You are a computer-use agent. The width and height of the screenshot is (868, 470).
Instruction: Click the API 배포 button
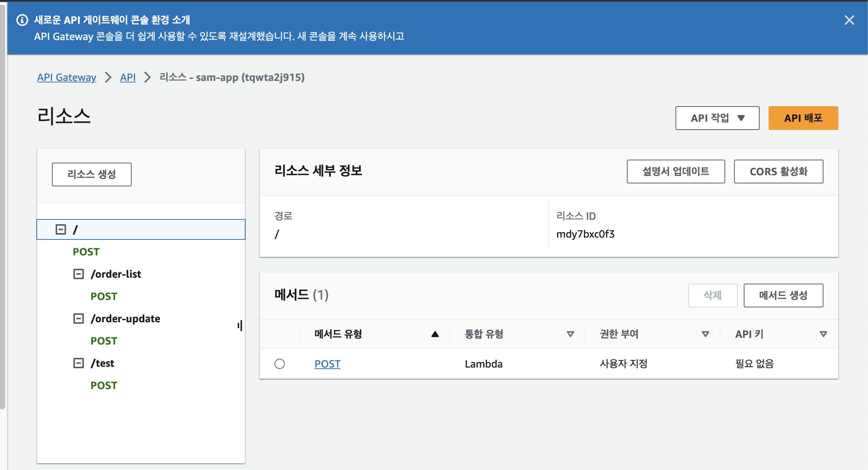tap(803, 118)
